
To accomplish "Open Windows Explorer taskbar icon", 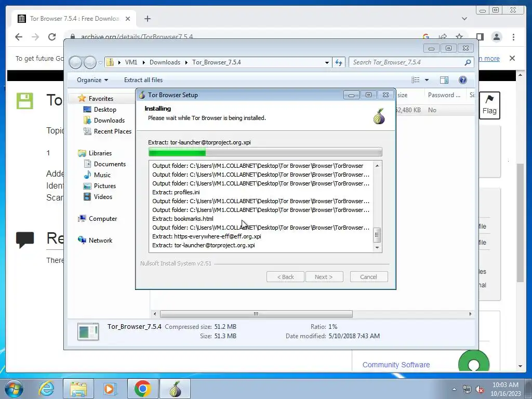I will click(x=78, y=389).
